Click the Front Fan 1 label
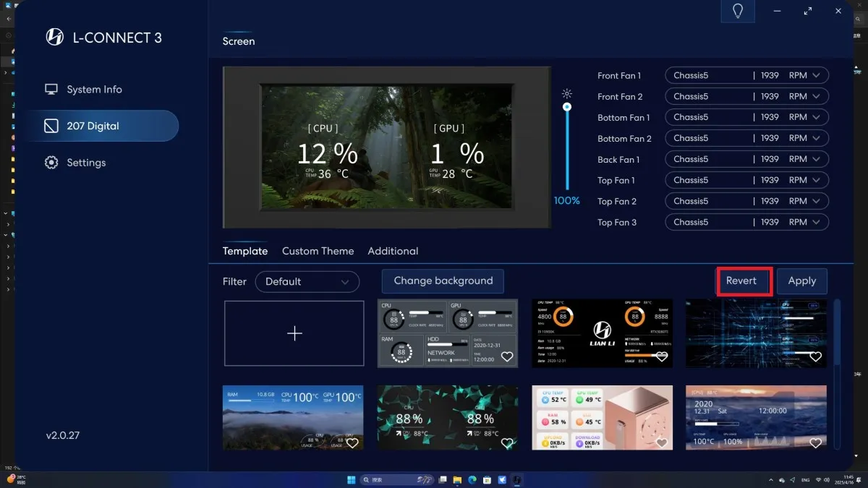The image size is (868, 488). pos(619,75)
